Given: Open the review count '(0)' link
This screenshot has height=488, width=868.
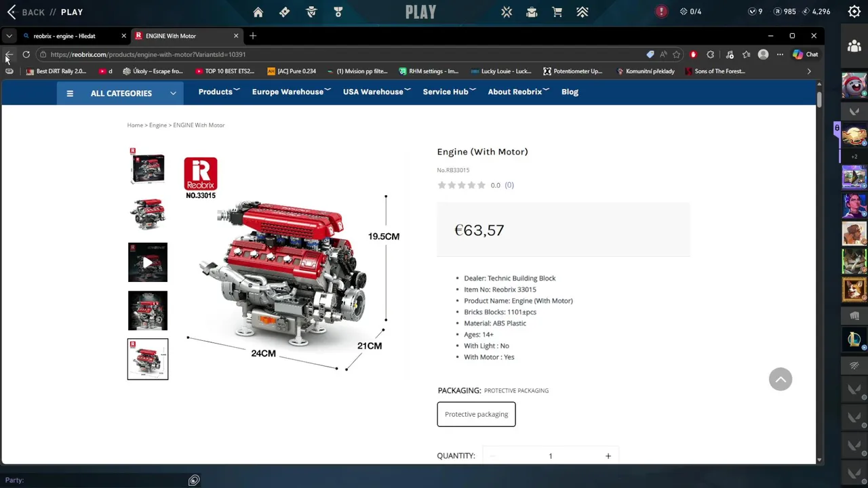Looking at the screenshot, I should point(509,185).
